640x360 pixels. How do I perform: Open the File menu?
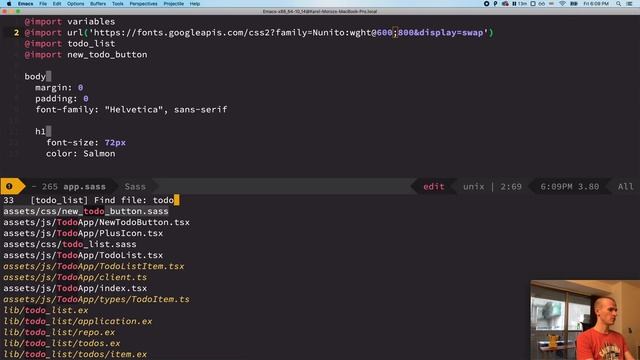click(x=43, y=4)
